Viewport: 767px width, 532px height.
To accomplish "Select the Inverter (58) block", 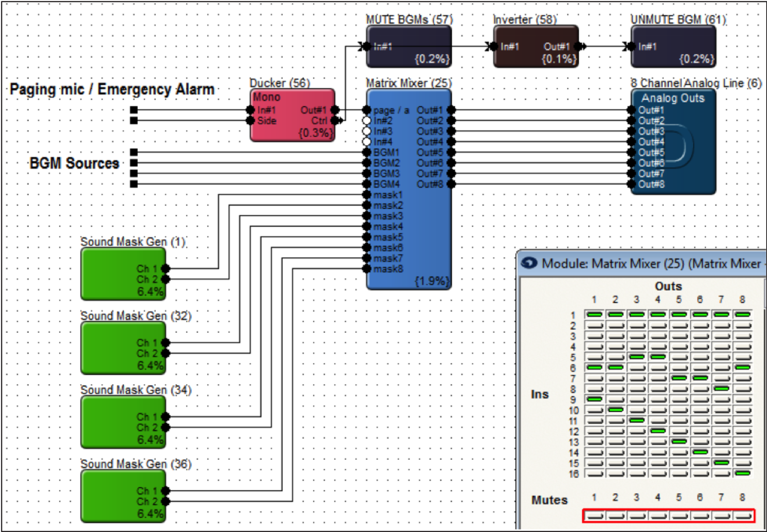I will [536, 46].
